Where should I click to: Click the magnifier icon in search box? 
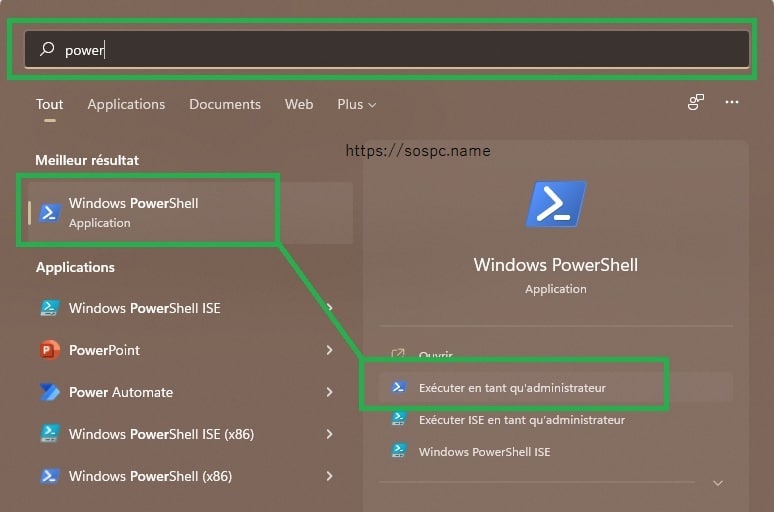tap(47, 49)
